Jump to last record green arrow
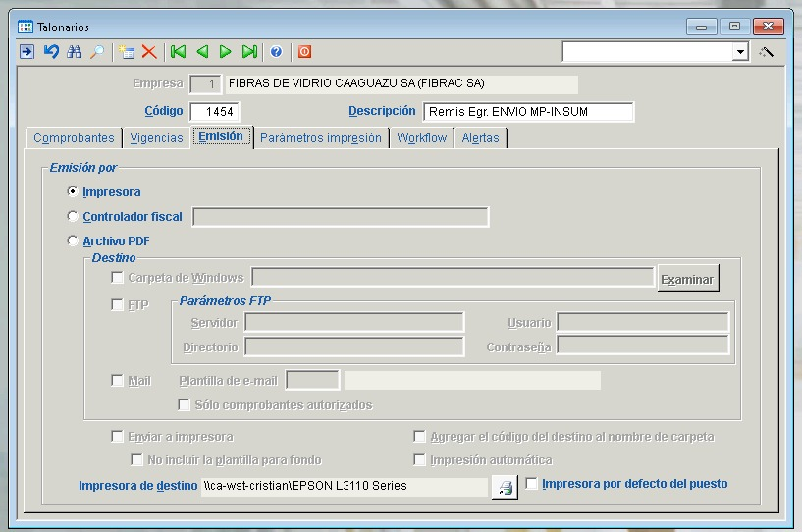802x532 pixels. 249,52
